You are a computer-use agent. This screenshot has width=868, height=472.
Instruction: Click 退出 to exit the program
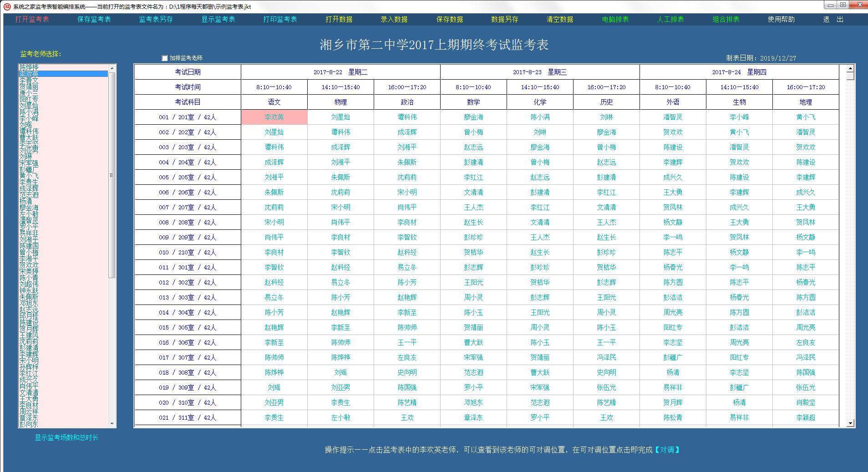(833, 19)
